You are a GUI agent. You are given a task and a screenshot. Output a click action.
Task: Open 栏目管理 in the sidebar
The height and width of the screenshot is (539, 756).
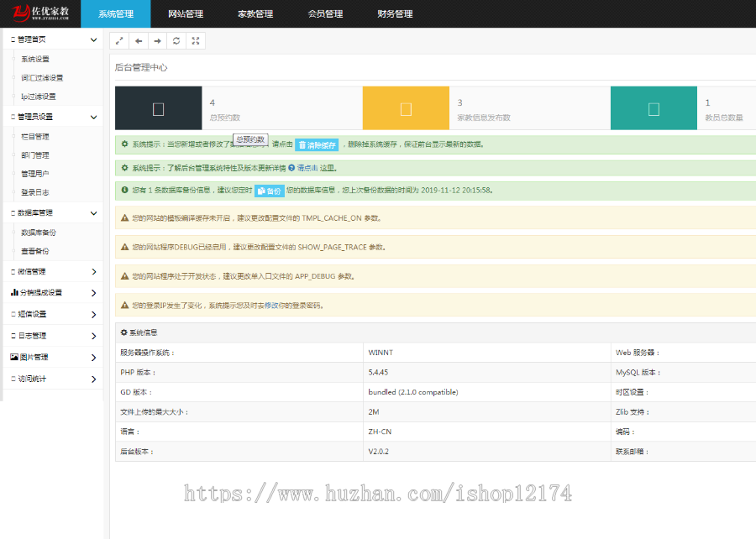tap(35, 136)
